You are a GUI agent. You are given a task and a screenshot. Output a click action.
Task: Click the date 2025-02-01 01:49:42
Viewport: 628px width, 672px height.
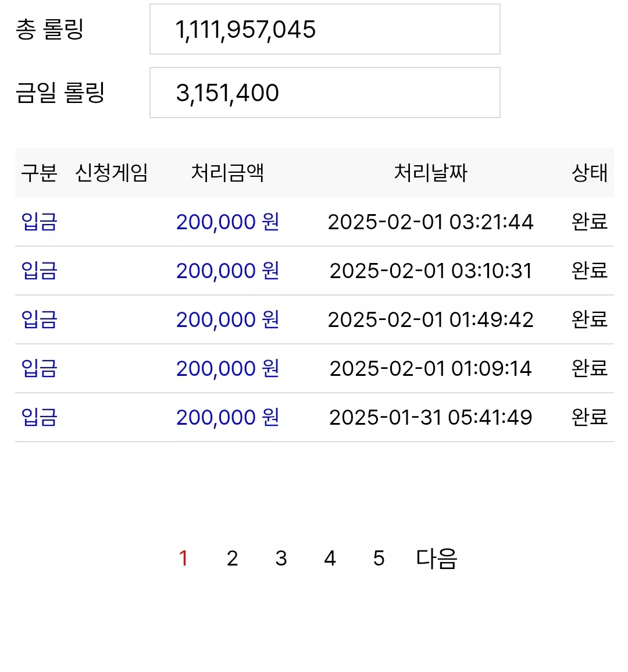[430, 319]
